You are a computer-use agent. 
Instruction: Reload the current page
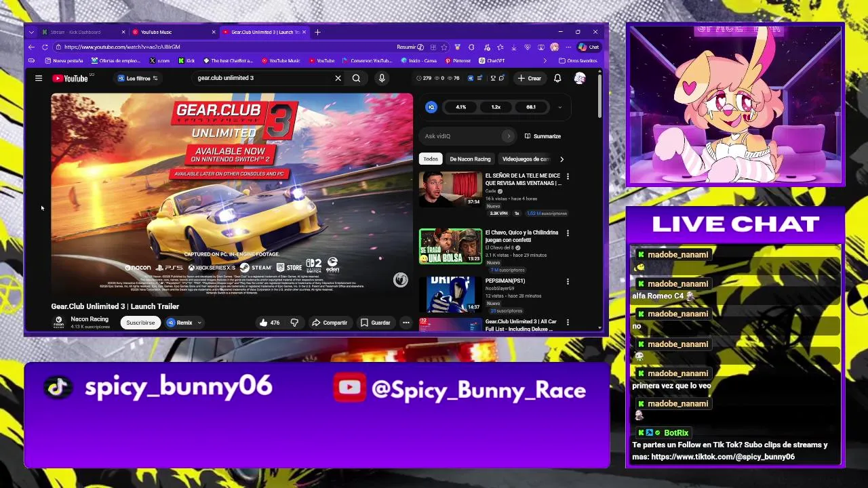point(45,47)
